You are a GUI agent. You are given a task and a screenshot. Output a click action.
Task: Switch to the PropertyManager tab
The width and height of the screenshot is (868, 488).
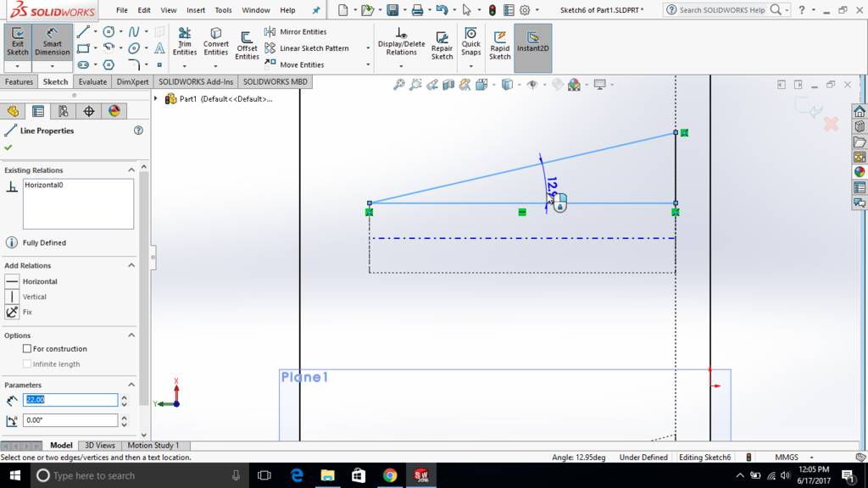coord(38,111)
